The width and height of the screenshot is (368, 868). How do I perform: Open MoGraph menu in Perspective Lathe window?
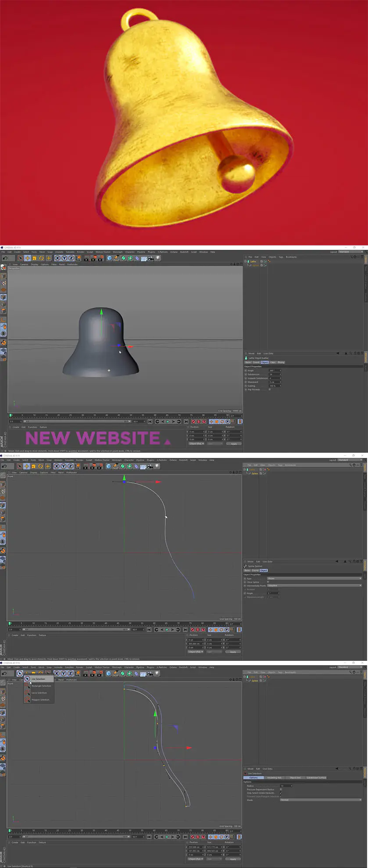tap(118, 252)
